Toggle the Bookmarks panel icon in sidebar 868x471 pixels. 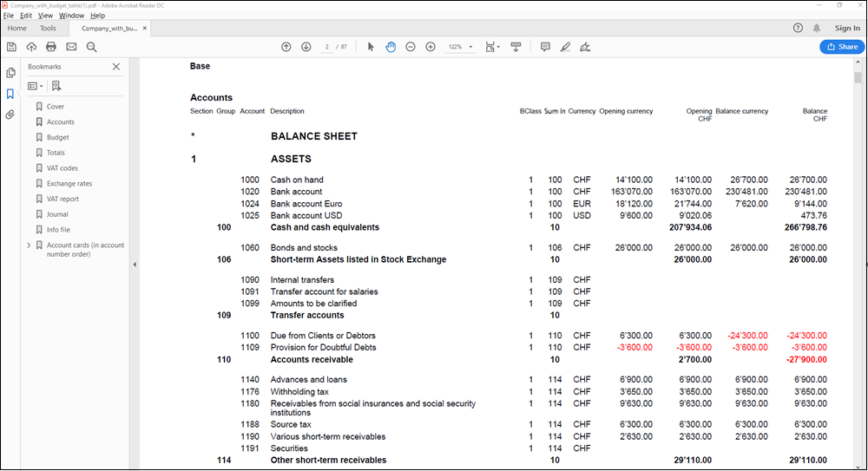[x=10, y=94]
